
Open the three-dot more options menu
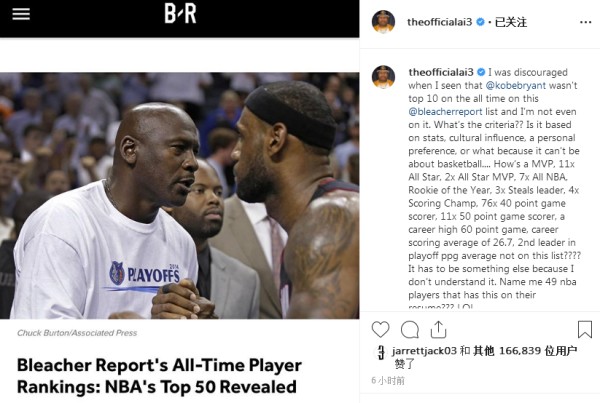tap(585, 22)
